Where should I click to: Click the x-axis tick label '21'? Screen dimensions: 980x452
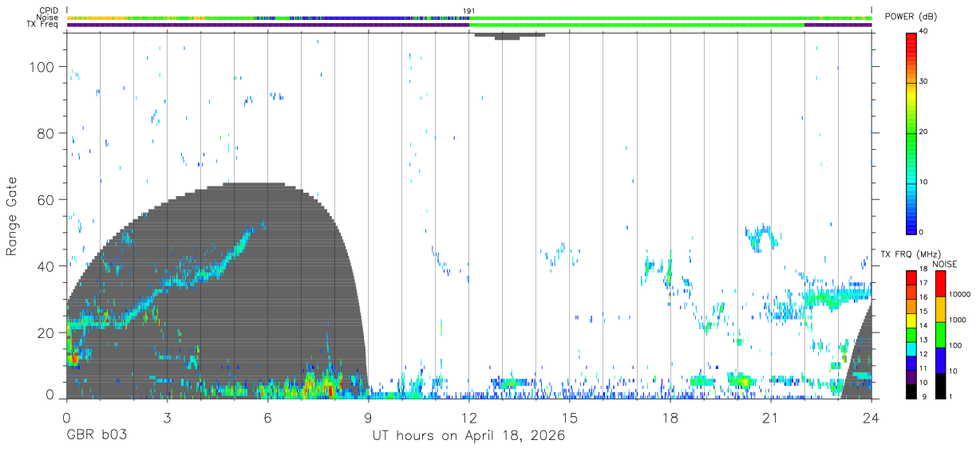pos(771,418)
